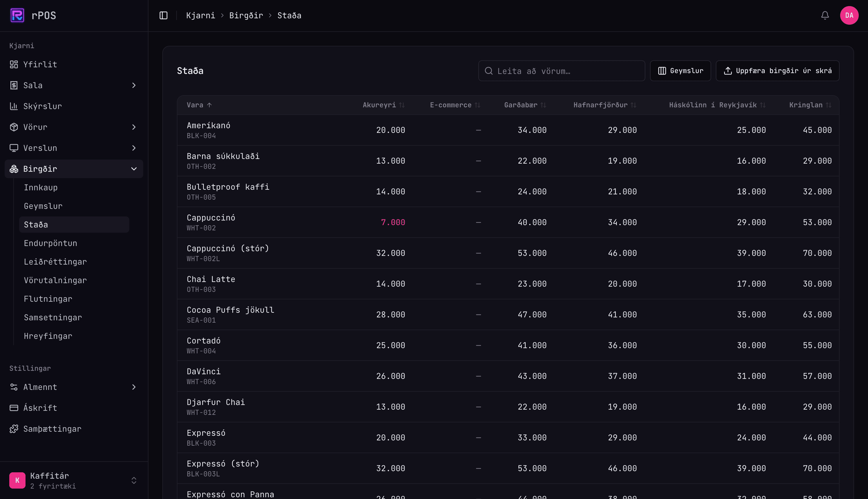Click Cocoa Puffs jökull product name
Viewport: 868px width, 499px height.
[x=230, y=310]
